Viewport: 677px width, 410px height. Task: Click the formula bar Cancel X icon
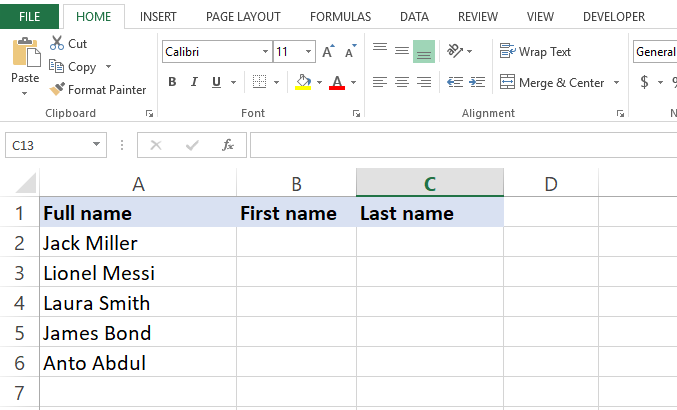pyautogui.click(x=156, y=145)
